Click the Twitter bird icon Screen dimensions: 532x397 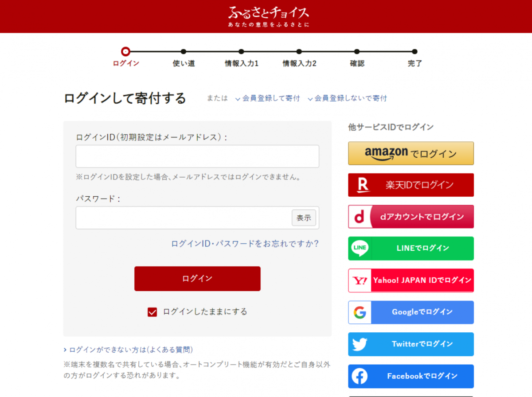[360, 344]
